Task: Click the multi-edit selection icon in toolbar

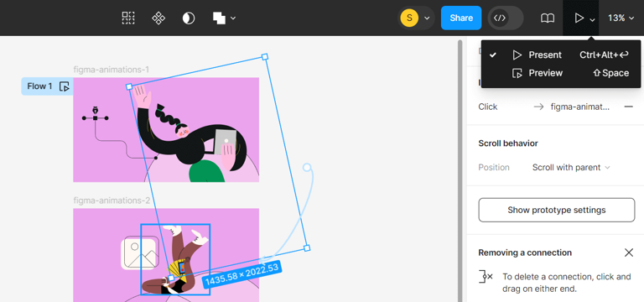Action: tap(128, 18)
